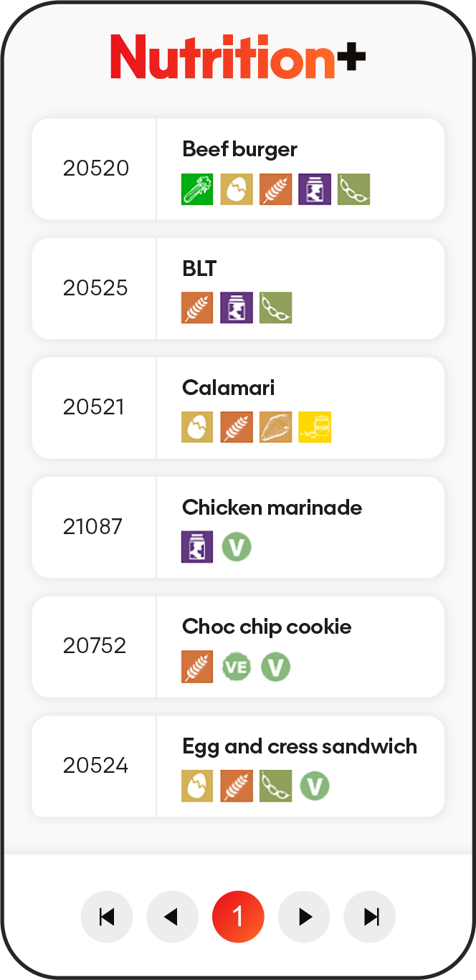Click the celery allergen icon on Beef burger
The height and width of the screenshot is (980, 476).
tap(197, 190)
